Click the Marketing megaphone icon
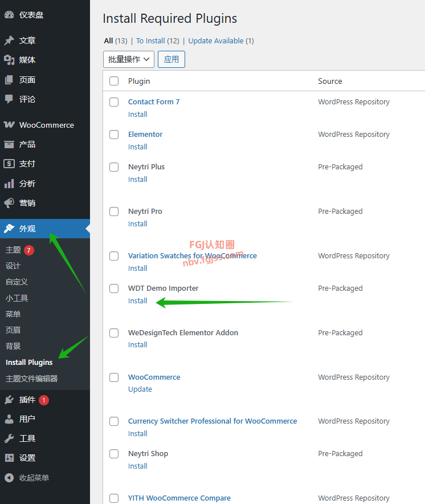 click(x=9, y=203)
